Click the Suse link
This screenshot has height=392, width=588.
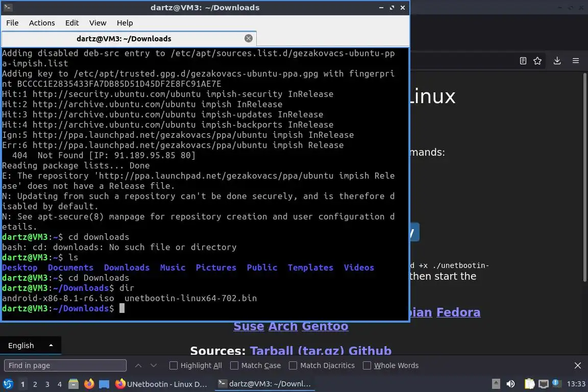click(249, 326)
